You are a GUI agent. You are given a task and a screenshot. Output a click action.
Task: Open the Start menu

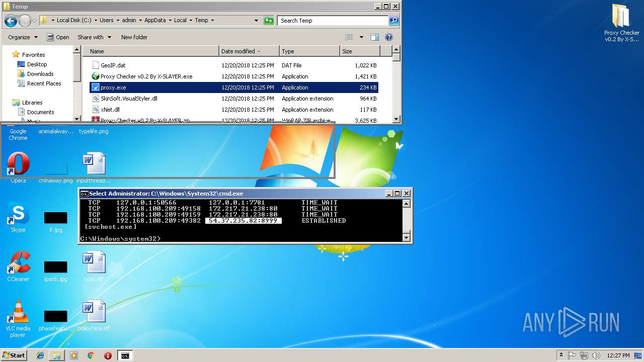click(x=14, y=355)
